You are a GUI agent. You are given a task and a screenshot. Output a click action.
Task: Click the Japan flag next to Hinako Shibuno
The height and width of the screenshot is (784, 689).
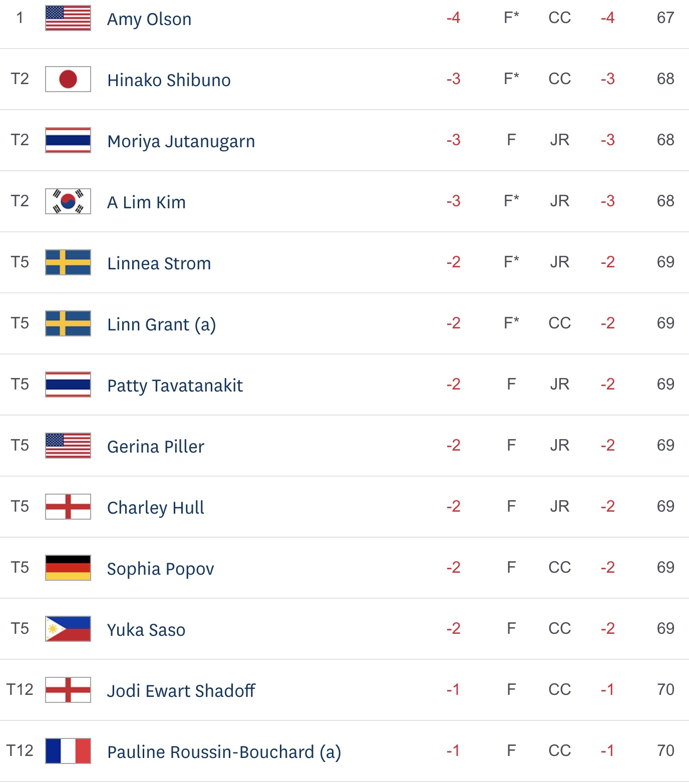tap(68, 79)
